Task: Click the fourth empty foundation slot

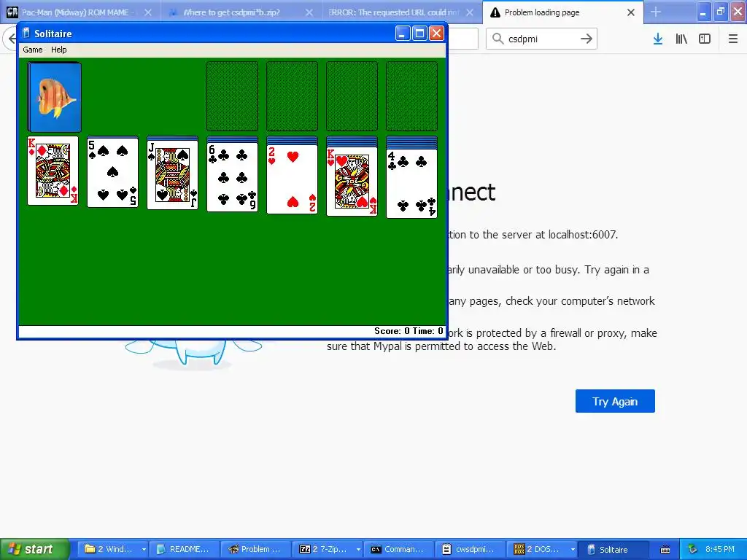Action: point(411,96)
